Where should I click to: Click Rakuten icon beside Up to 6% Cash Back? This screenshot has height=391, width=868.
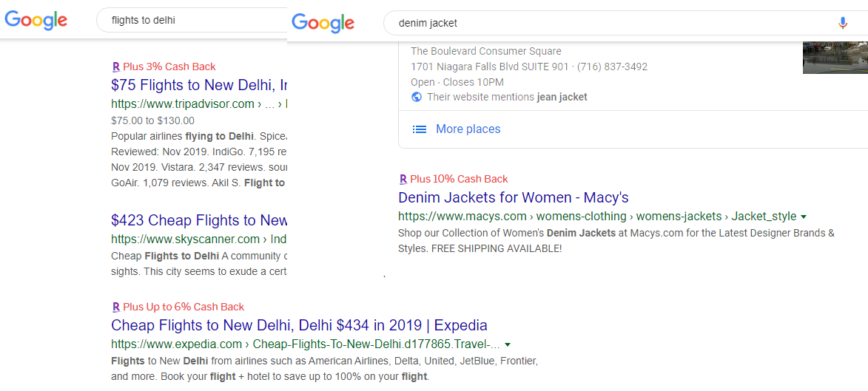116,307
